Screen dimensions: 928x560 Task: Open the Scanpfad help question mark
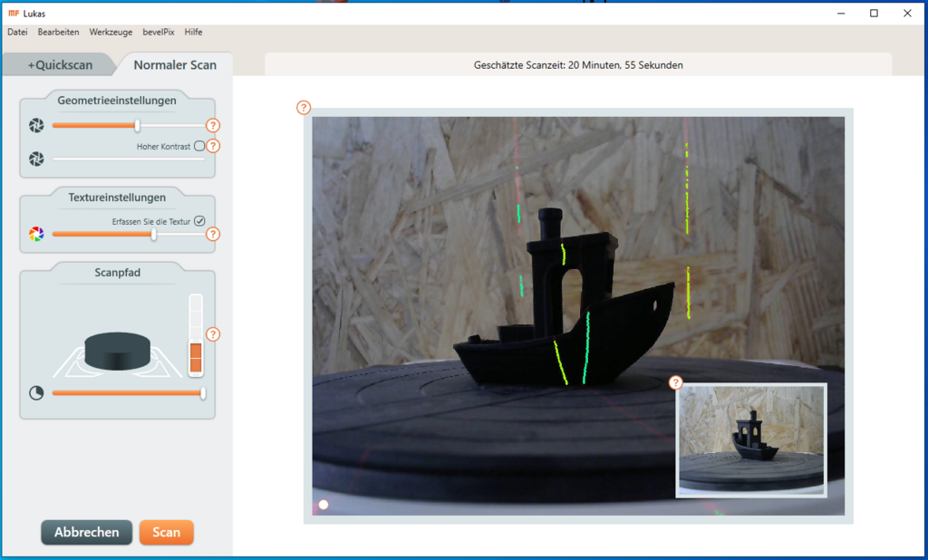[x=213, y=334]
